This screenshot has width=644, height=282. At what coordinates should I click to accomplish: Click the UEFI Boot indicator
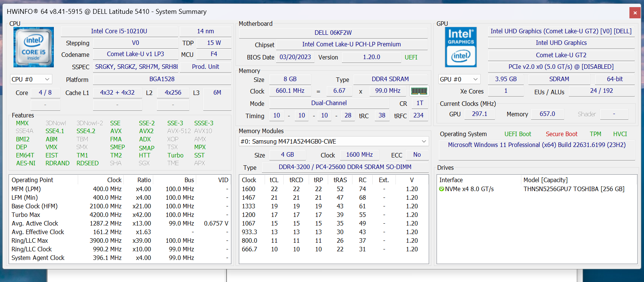point(518,134)
